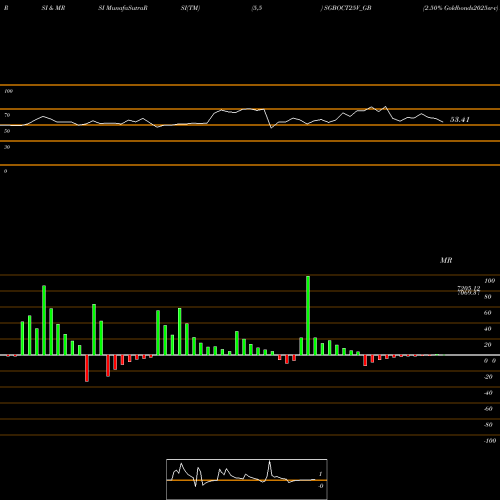Click the '(5,5' parameter text in header

(257, 8)
